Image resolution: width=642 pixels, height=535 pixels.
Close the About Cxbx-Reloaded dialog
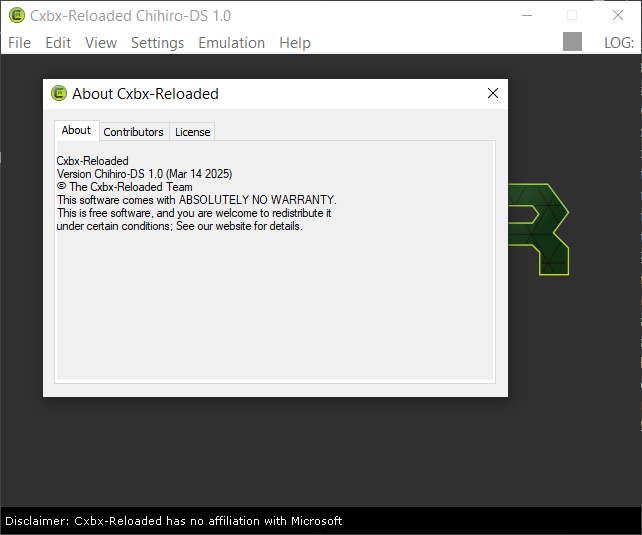[493, 93]
